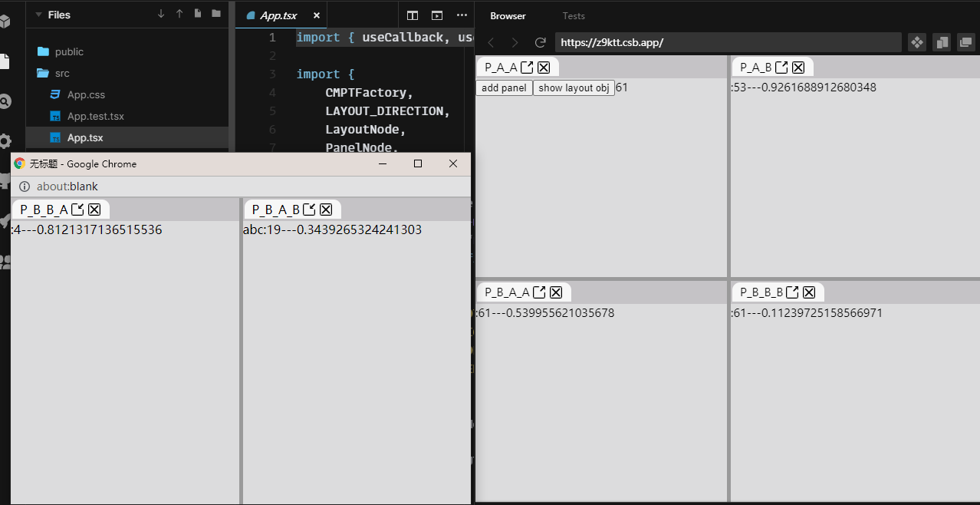Expand the public folder
980x505 pixels.
[127, 51]
